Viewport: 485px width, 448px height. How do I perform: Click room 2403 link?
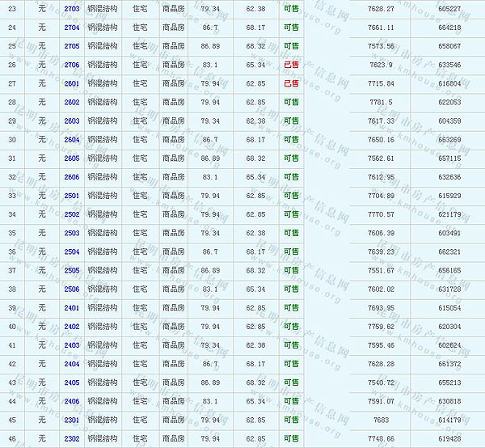71,345
